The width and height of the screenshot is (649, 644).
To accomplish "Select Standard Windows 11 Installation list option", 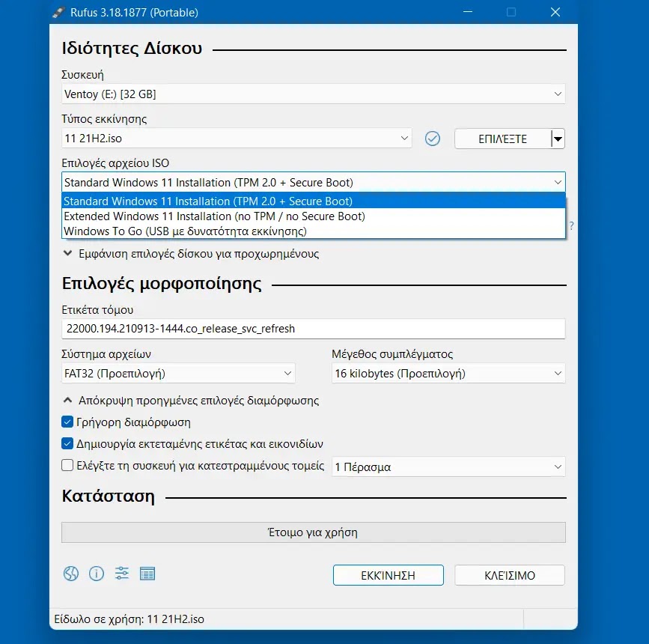I will pos(314,201).
